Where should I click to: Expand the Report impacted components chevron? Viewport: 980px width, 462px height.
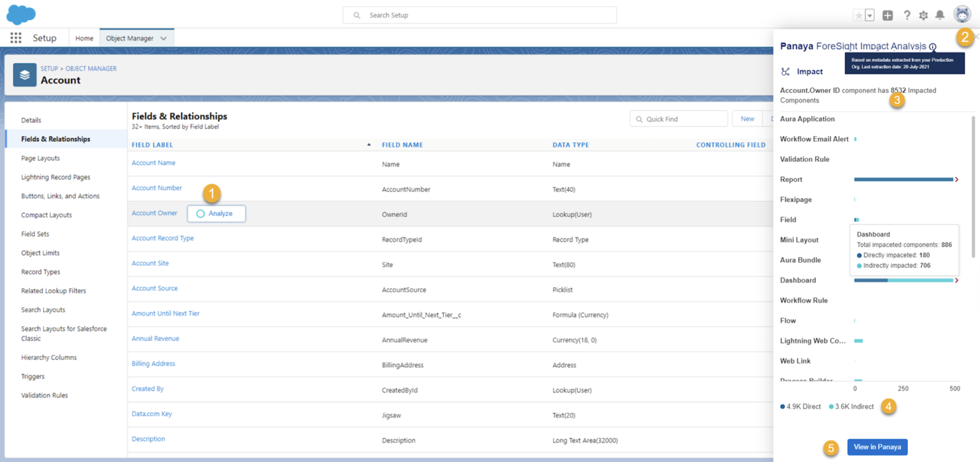click(x=958, y=179)
